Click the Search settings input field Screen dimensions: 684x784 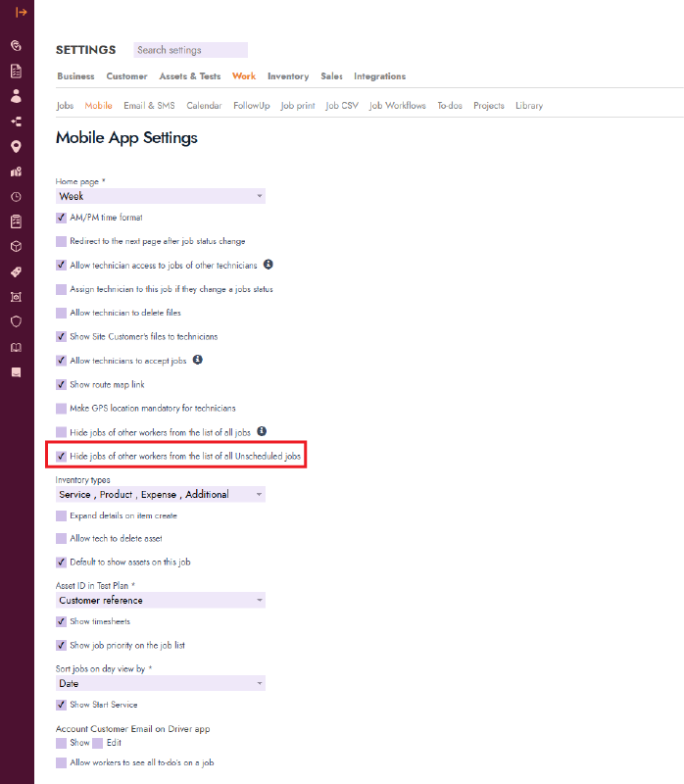[190, 50]
